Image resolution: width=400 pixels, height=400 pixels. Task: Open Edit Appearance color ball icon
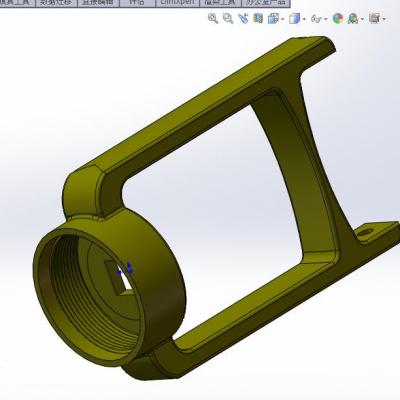tap(338, 19)
